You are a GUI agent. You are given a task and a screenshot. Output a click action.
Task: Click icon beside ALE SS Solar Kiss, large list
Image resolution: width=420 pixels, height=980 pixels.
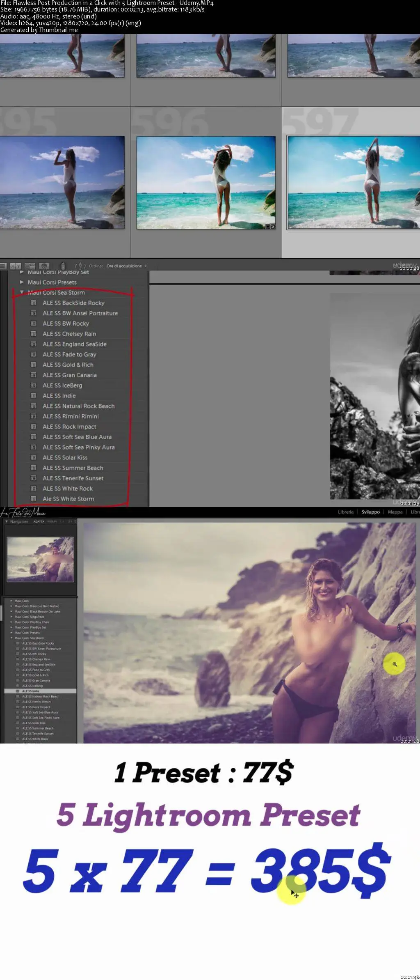[34, 457]
